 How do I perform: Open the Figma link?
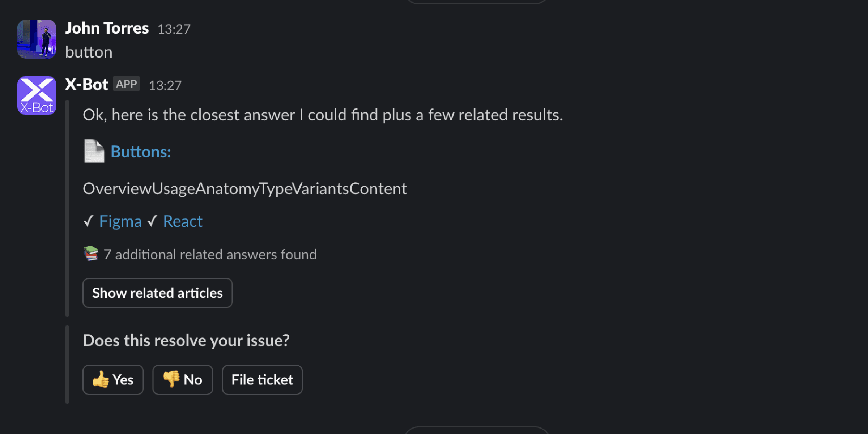[x=120, y=221]
